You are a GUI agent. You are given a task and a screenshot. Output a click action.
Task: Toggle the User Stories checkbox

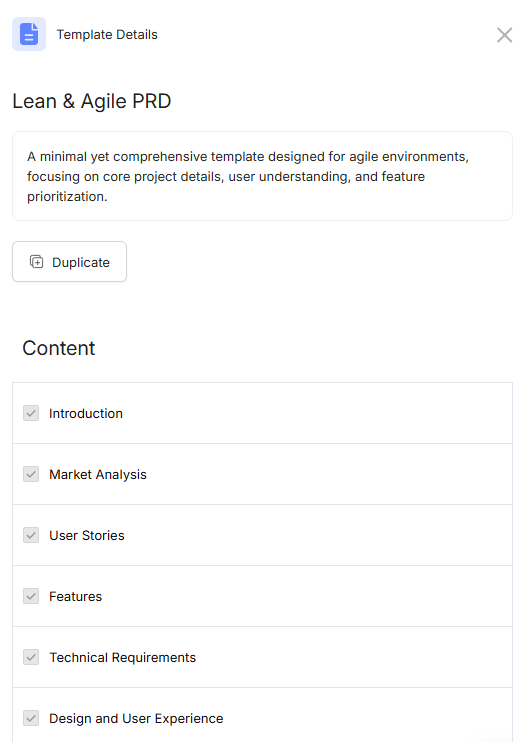pyautogui.click(x=31, y=535)
